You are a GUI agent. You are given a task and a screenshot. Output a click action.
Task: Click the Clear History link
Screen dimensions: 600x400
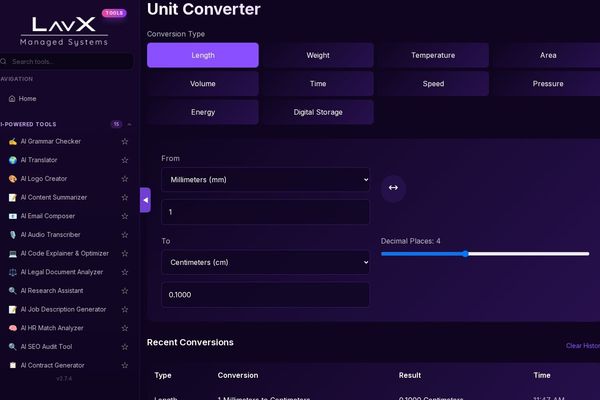(583, 346)
